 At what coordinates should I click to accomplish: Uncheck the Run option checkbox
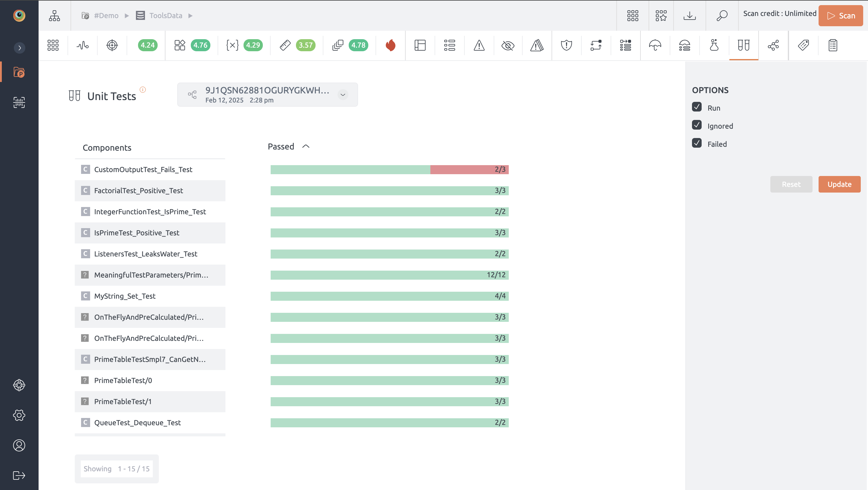pos(697,107)
